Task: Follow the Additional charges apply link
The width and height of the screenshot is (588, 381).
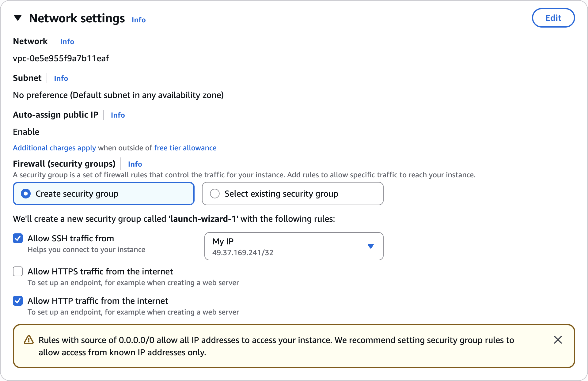Action: tap(55, 148)
